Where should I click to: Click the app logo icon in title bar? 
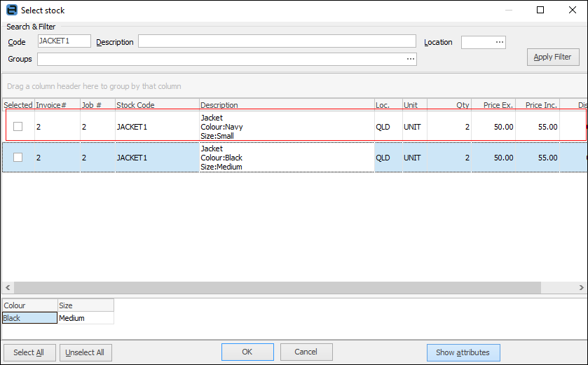(x=12, y=10)
